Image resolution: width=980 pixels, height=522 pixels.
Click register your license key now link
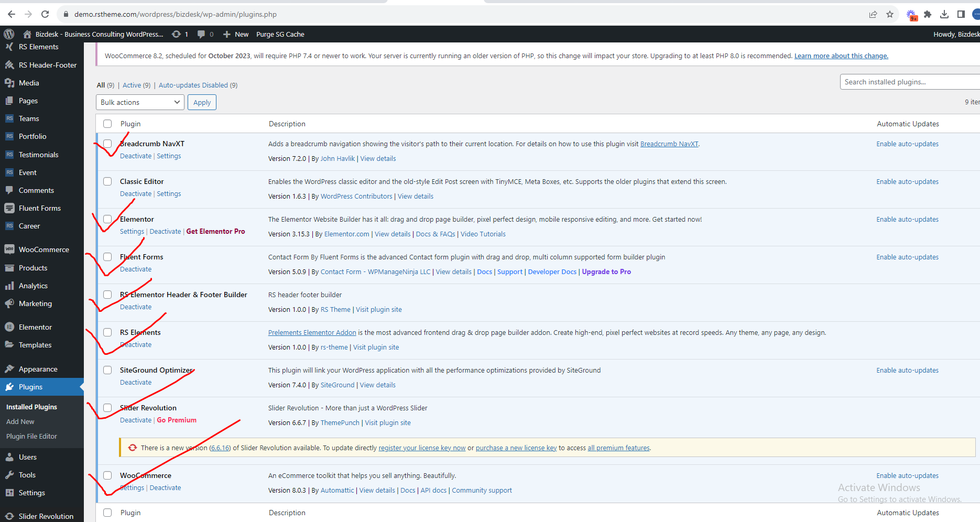(x=422, y=448)
